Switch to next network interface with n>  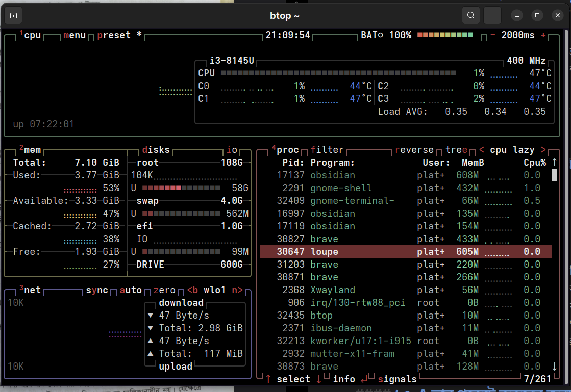point(237,290)
